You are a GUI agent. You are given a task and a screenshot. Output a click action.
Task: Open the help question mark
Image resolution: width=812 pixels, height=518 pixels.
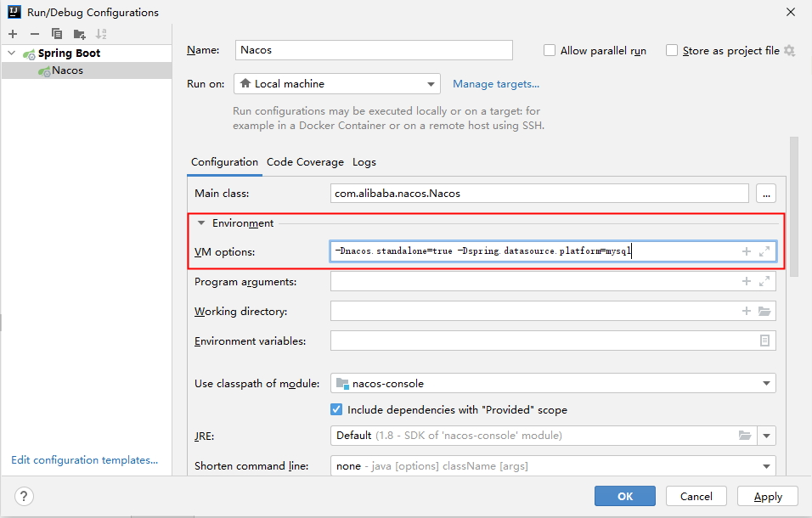[24, 496]
